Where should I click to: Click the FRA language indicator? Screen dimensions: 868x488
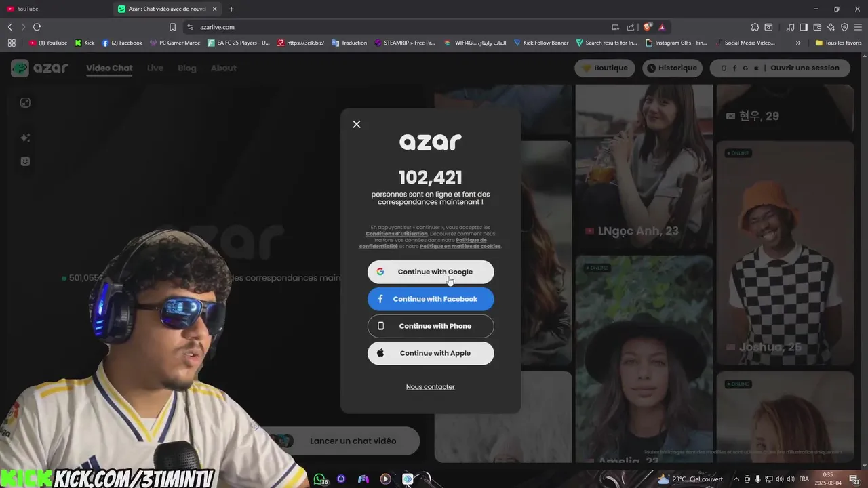(804, 479)
